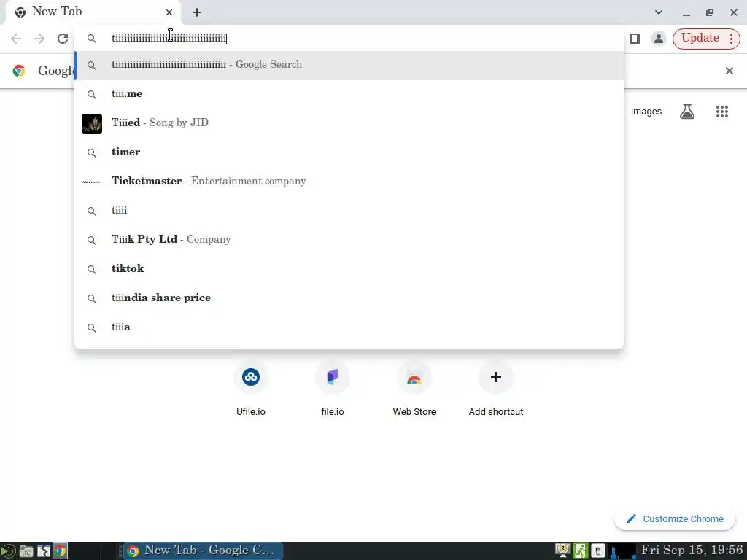Choose the tiii.me suggestion
Screen dimensions: 747x560
(x=349, y=94)
